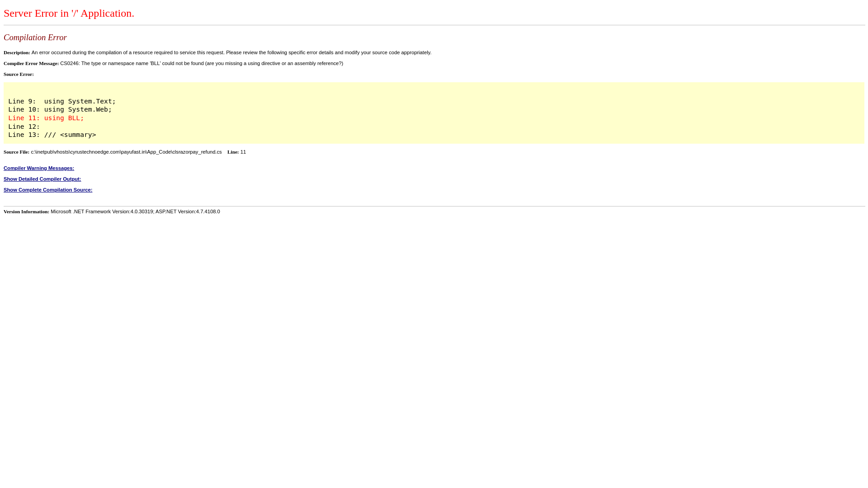Image resolution: width=868 pixels, height=488 pixels.
Task: Open Show Detailed Compiler Output link
Action: point(42,179)
